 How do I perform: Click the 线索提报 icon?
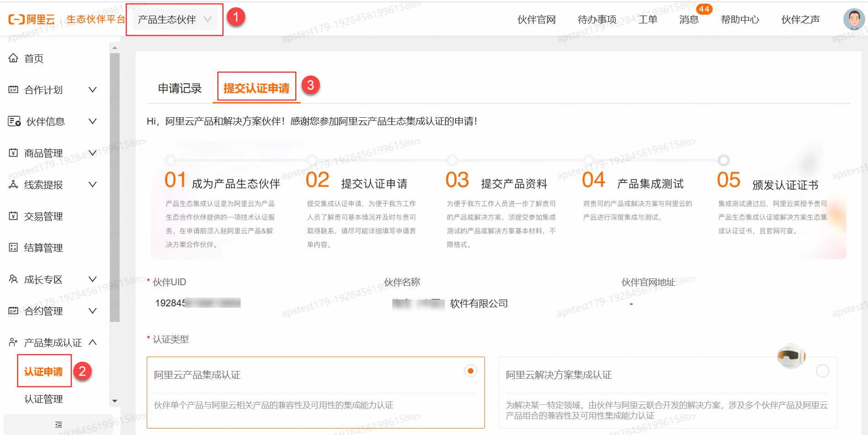click(13, 185)
